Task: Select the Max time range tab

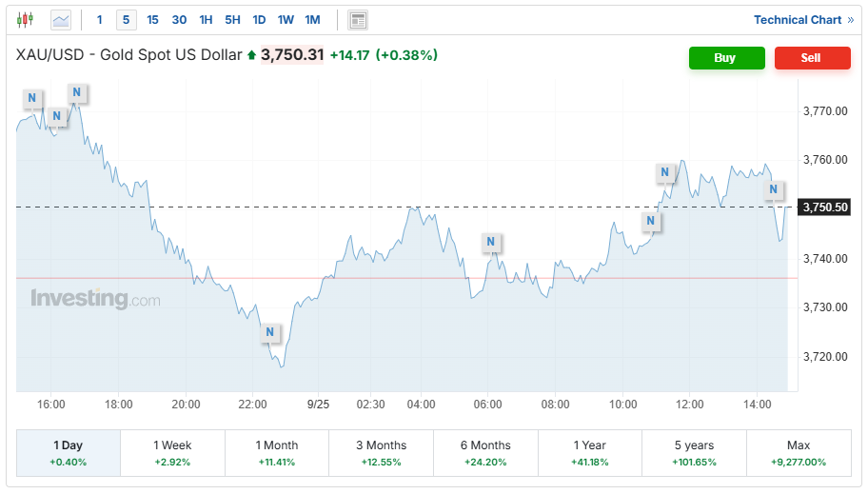Action: pyautogui.click(x=799, y=452)
